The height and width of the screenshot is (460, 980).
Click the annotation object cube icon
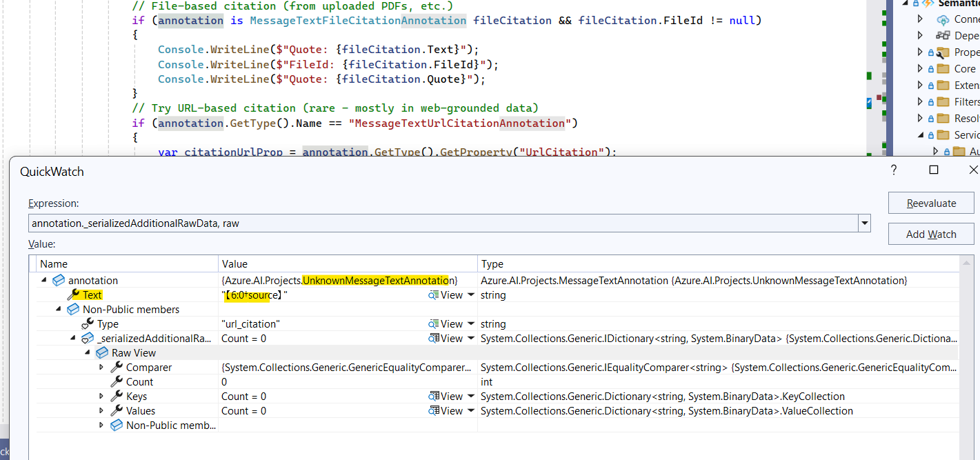click(x=59, y=280)
